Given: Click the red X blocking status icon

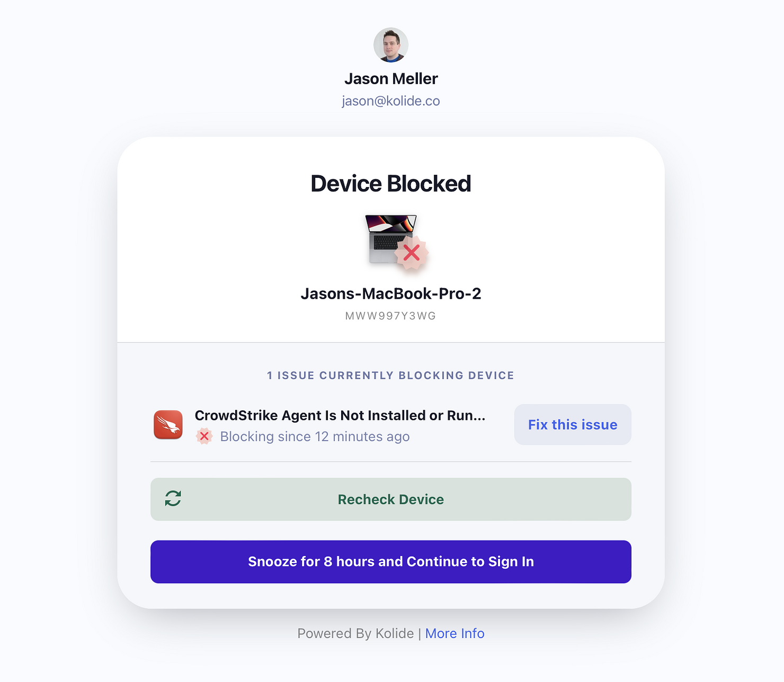Looking at the screenshot, I should pos(204,436).
